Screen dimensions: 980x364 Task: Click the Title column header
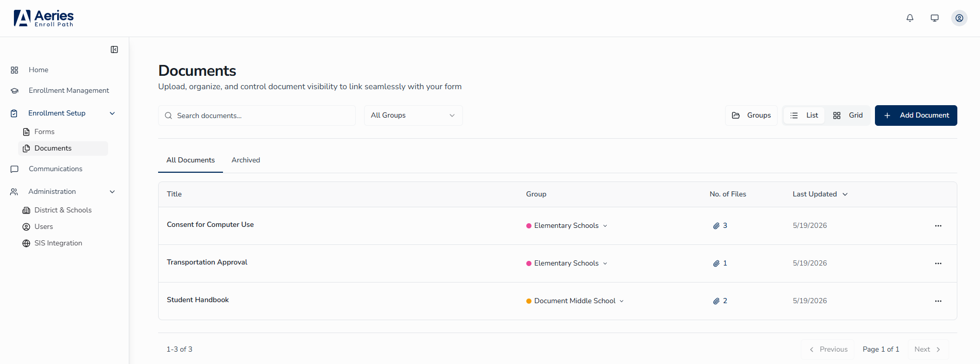174,194
